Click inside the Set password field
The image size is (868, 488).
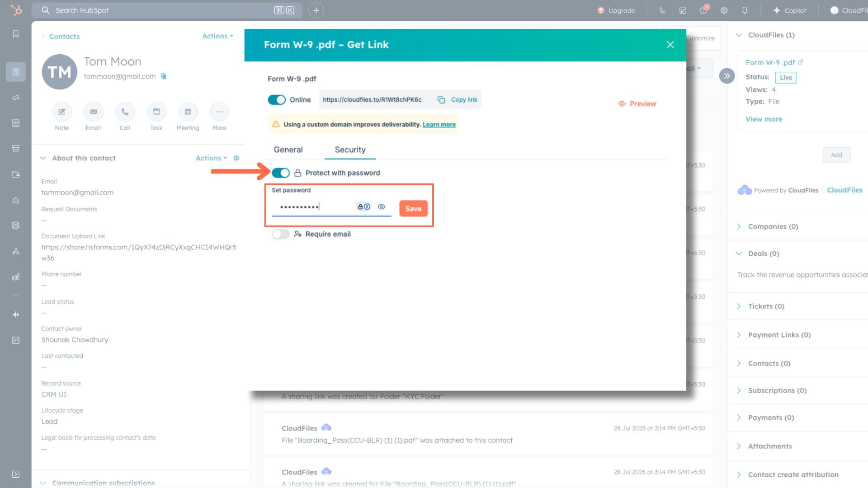312,207
